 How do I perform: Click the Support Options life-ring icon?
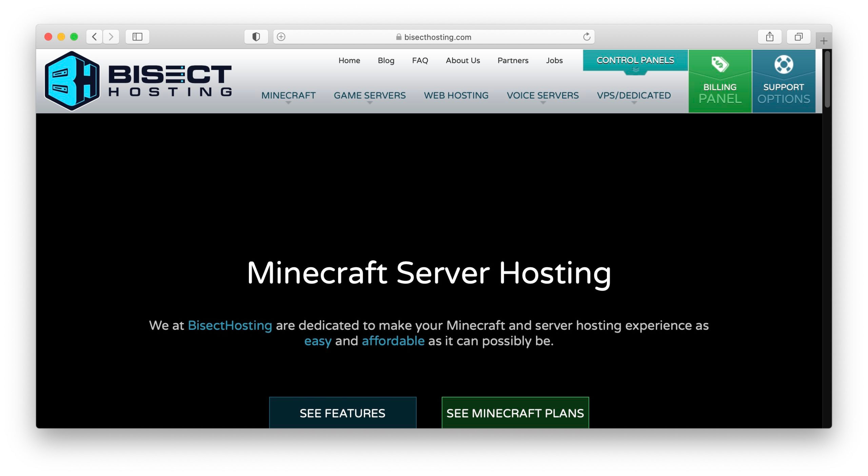(x=784, y=63)
